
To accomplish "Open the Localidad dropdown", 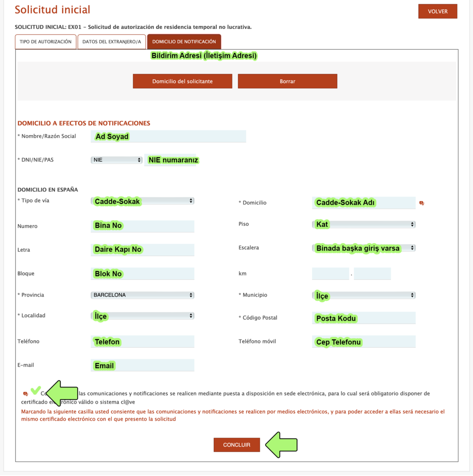I will point(142,316).
